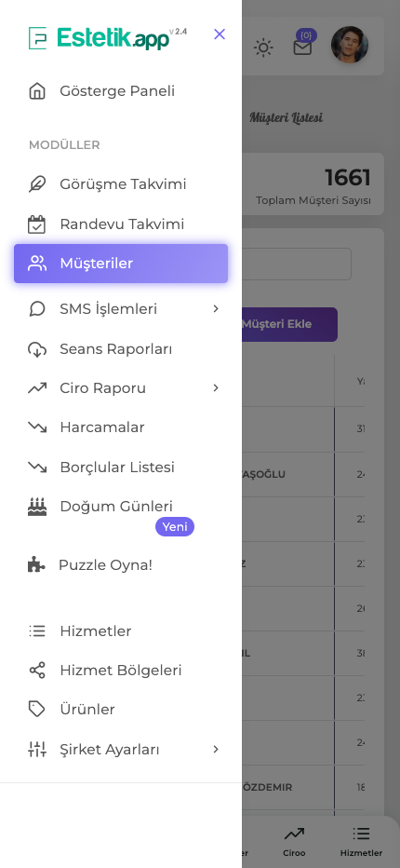This screenshot has height=868, width=400.
Task: Click the Gösterge Paneli home icon
Action: tap(37, 90)
